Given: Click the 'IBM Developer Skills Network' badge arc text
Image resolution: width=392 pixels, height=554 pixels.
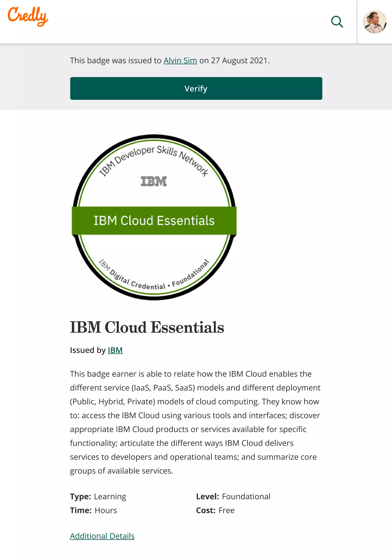Looking at the screenshot, I should coord(154,154).
